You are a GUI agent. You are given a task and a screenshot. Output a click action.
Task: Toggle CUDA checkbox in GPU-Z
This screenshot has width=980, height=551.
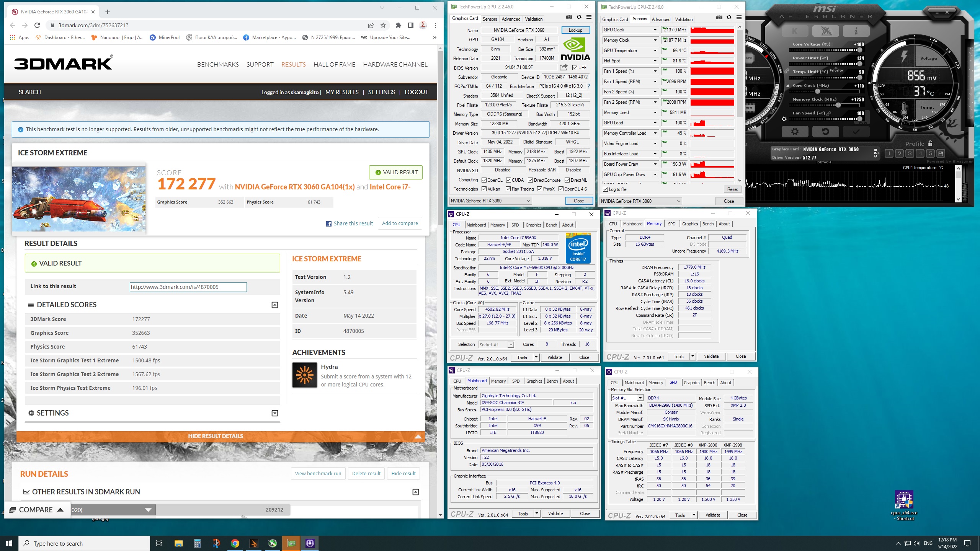coord(508,180)
